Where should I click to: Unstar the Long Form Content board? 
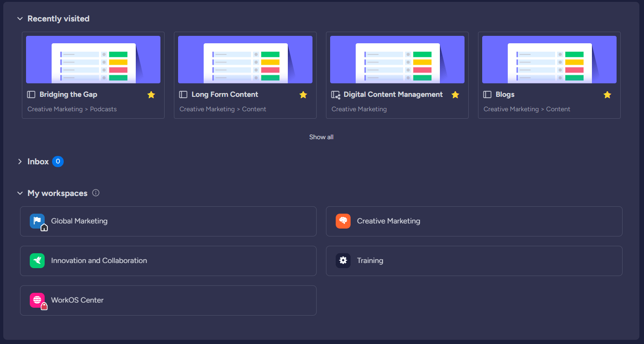pos(303,94)
